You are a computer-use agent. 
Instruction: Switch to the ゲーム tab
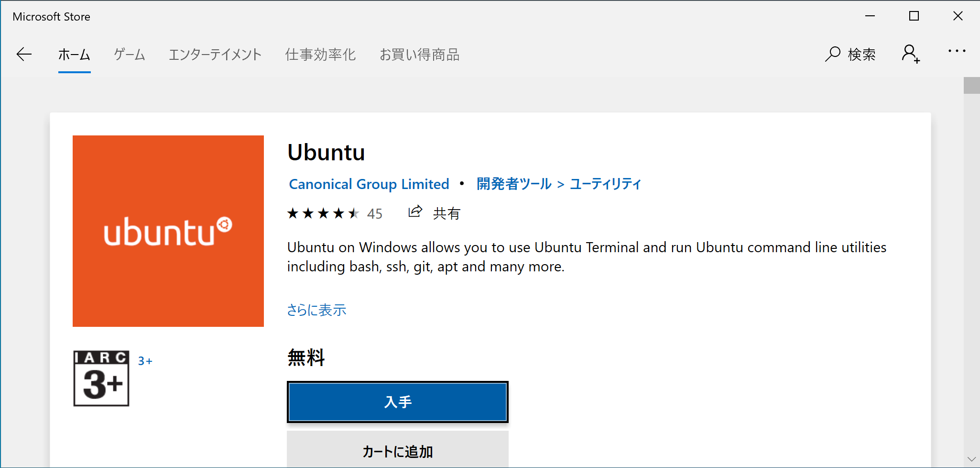point(129,55)
